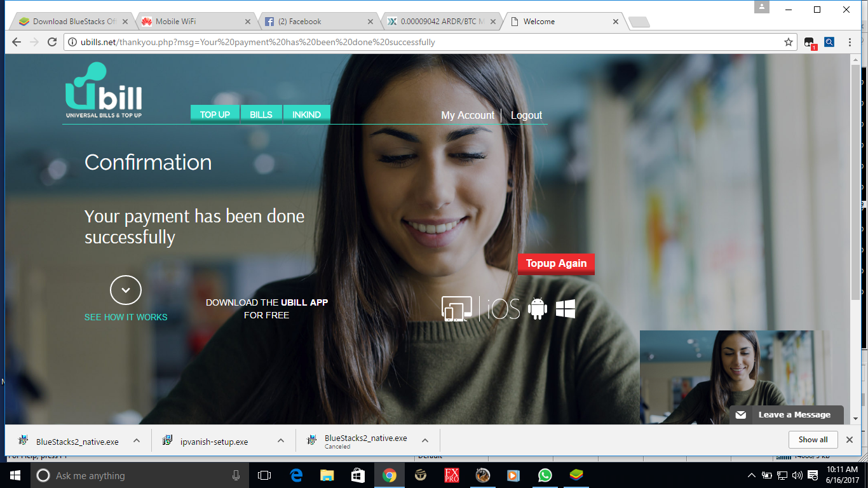
Task: Select the BILLS navigation item
Action: [x=261, y=113]
